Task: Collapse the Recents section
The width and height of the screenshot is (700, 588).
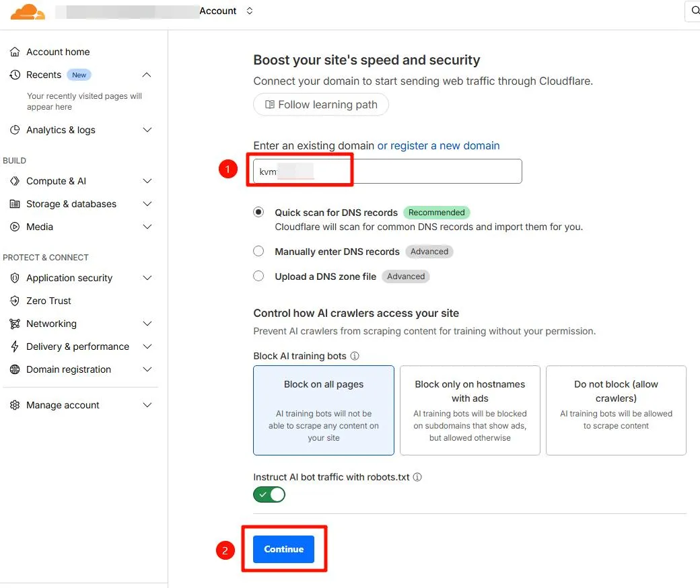Action: [147, 75]
